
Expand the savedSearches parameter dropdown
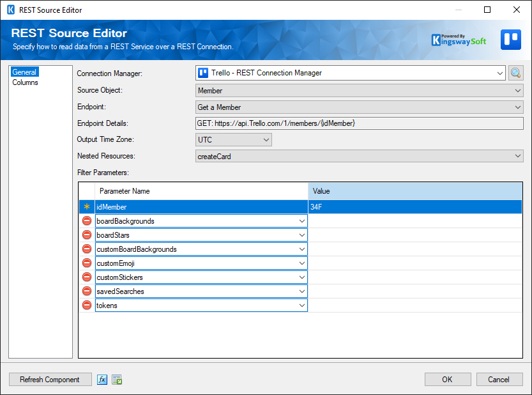(302, 291)
